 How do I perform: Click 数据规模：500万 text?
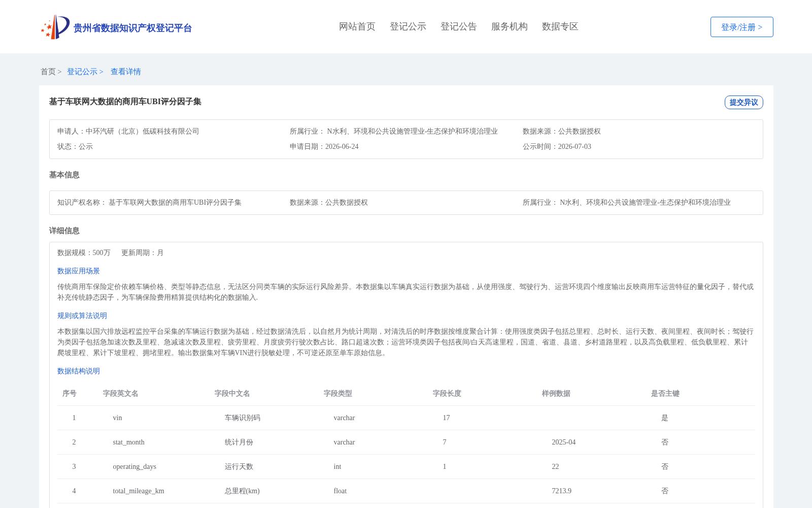tap(84, 252)
